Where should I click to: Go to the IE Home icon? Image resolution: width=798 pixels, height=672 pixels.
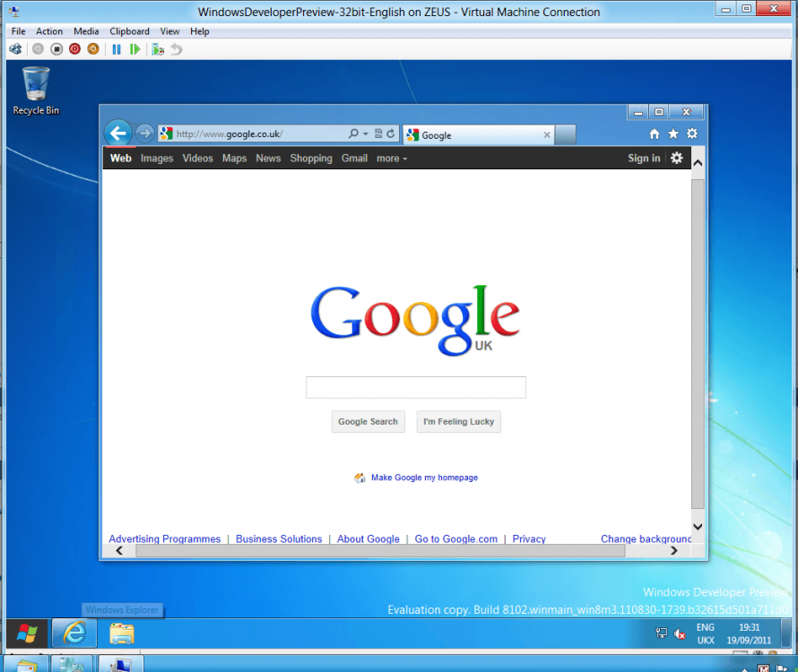(x=655, y=134)
